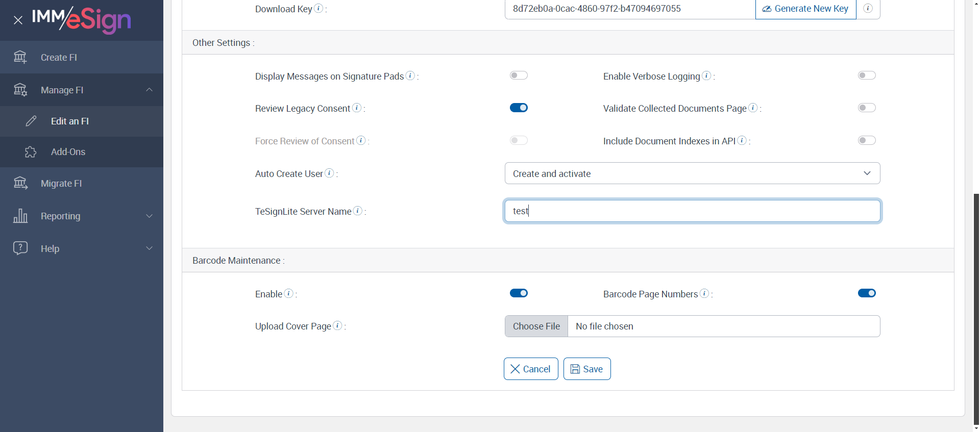Viewport: 980px width, 432px height.
Task: Enable Display Messages on Signature Pads toggle
Action: coord(519,75)
